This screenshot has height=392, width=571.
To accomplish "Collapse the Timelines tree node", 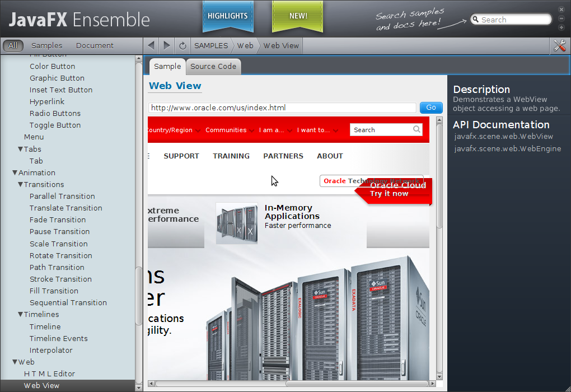I will pos(21,314).
